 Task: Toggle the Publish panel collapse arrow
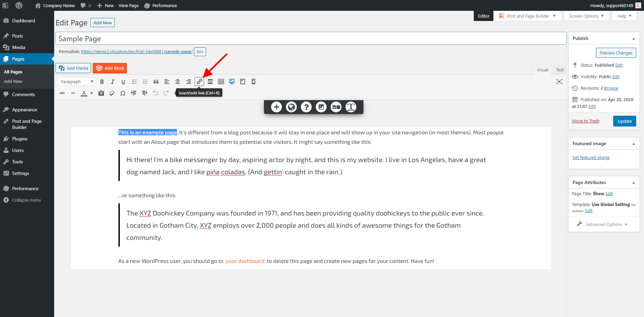click(633, 38)
